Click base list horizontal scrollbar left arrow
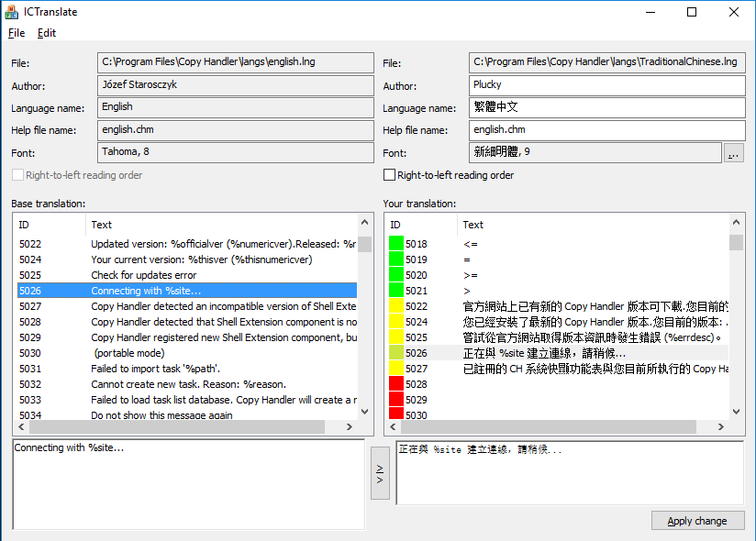The image size is (756, 541). click(x=21, y=426)
